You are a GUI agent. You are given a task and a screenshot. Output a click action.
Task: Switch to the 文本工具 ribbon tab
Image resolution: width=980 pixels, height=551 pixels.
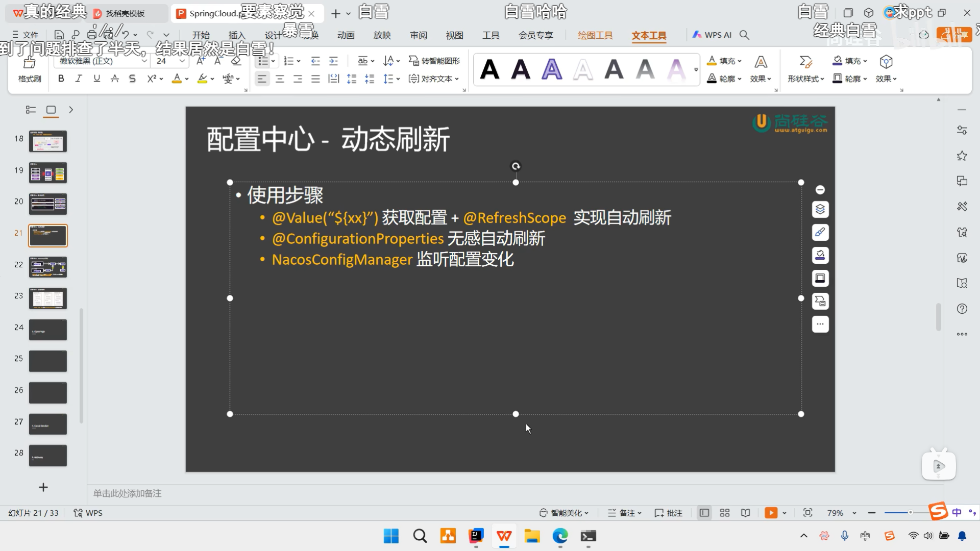tap(649, 35)
